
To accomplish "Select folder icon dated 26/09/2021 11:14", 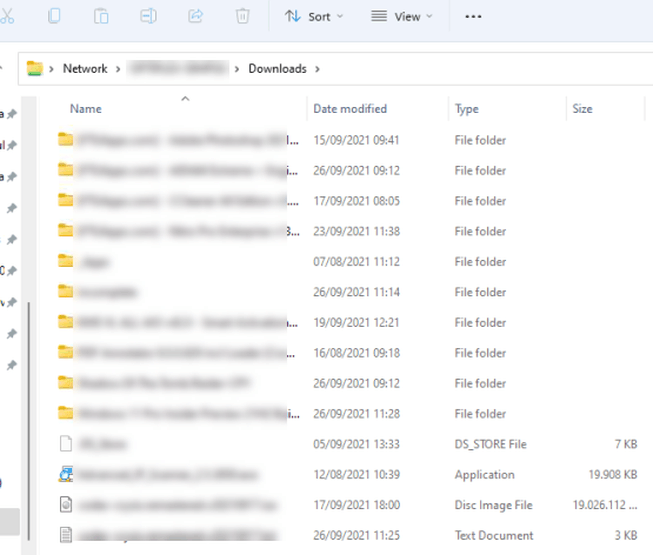I will tap(65, 291).
